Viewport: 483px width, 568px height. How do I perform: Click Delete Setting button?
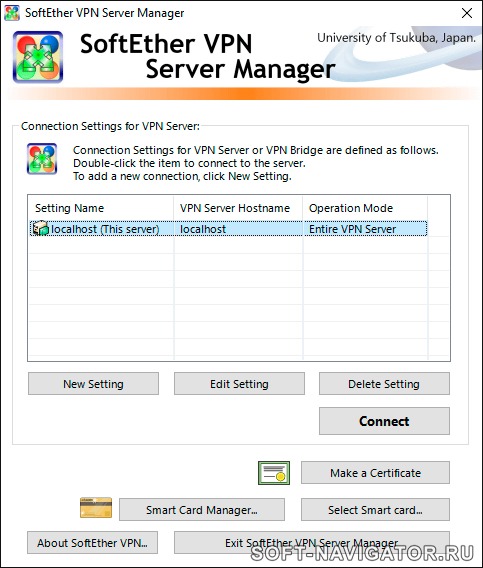[384, 384]
